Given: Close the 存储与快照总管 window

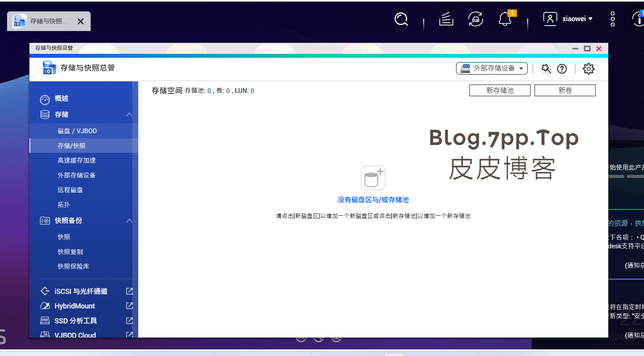Looking at the screenshot, I should (599, 49).
